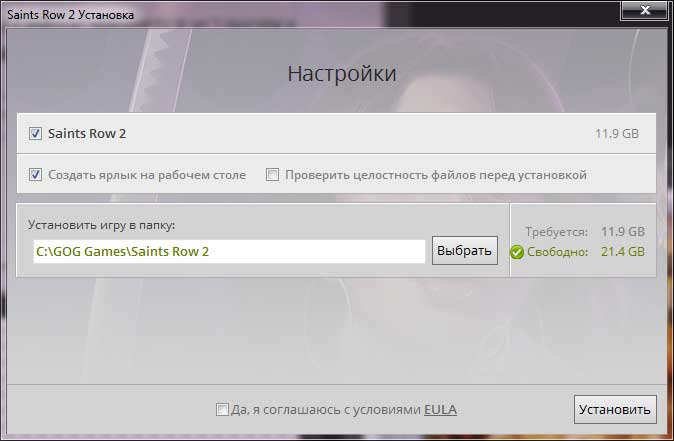
Task: Enable 'Проверить целостность файлов перед установкой' checkbox
Action: tap(272, 175)
